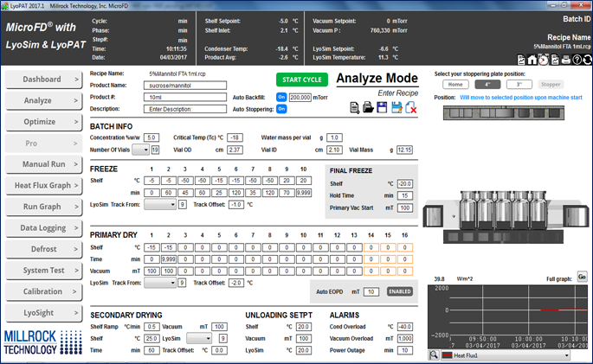Delete recipe with the red X document icon
The width and height of the screenshot is (593, 364).
[x=410, y=107]
